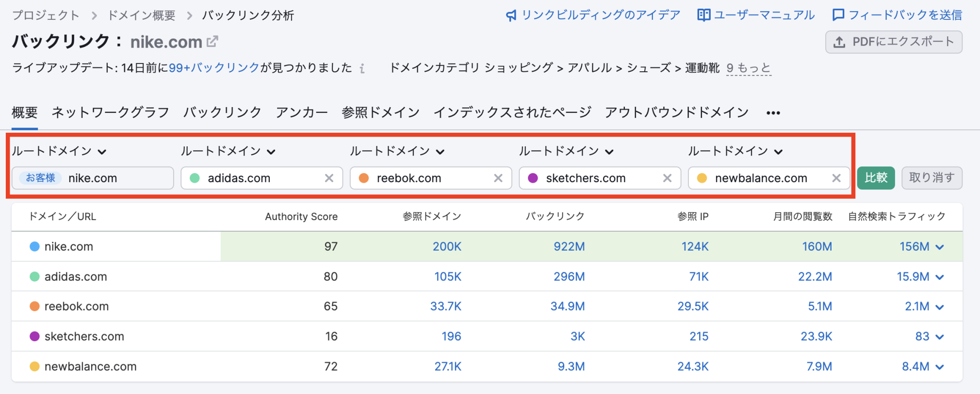The image size is (980, 394).
Task: Click 自然検索トラフィック column header
Action: (x=897, y=217)
